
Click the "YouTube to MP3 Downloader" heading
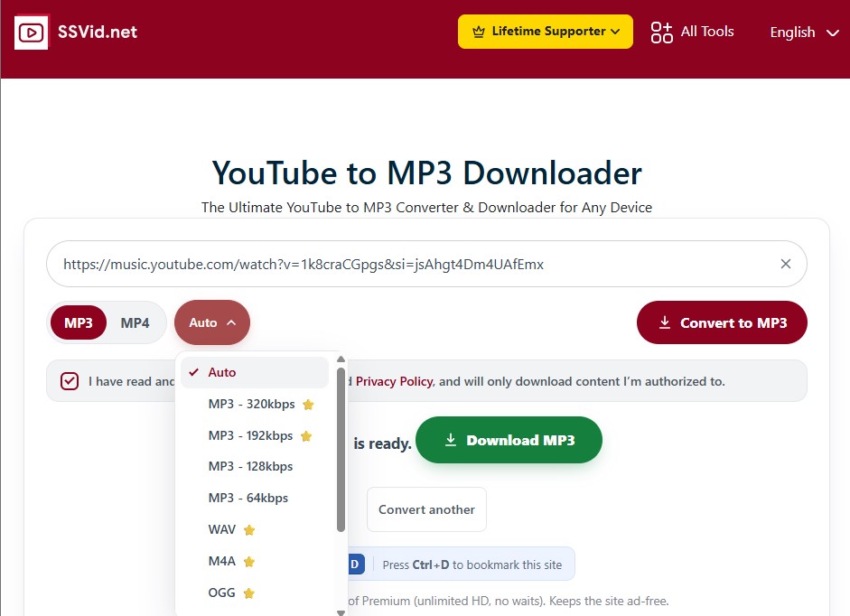[426, 173]
